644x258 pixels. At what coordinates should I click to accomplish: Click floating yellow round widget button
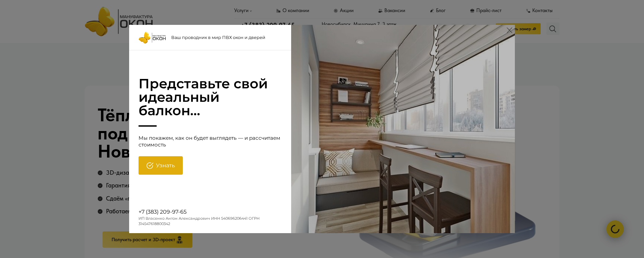point(615,229)
